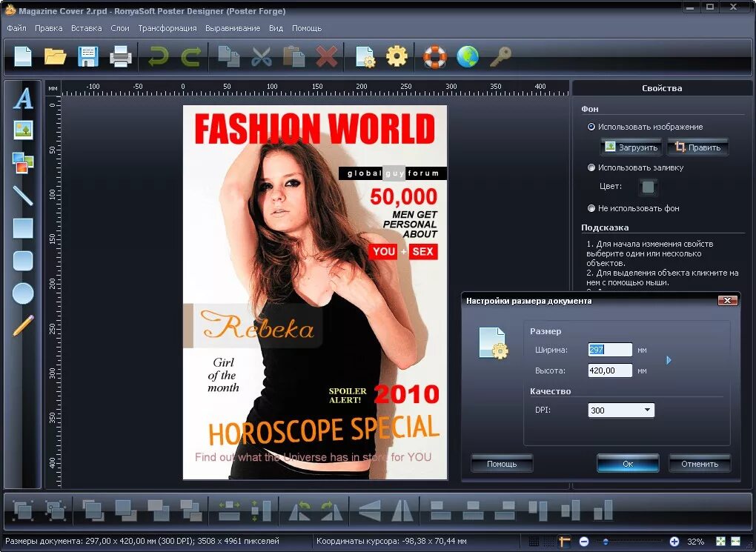The height and width of the screenshot is (552, 756).
Task: Select the Insert Image tool in sidebar
Action: point(23,130)
